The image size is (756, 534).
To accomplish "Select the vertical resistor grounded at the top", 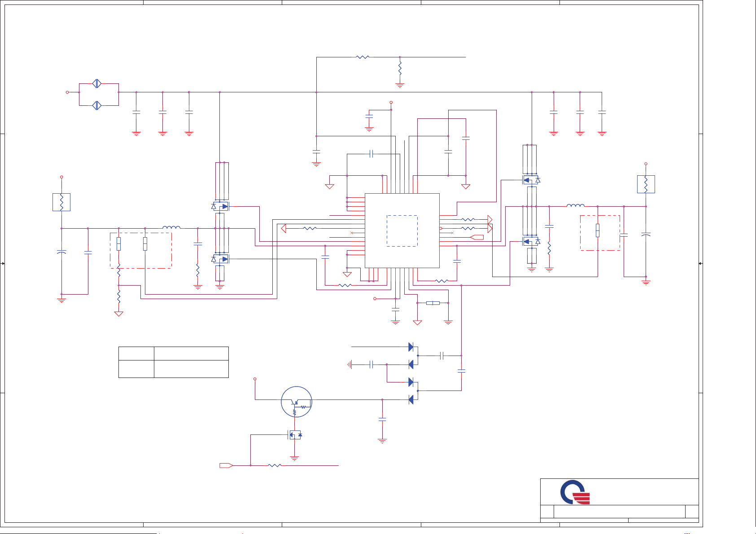I will tap(400, 68).
